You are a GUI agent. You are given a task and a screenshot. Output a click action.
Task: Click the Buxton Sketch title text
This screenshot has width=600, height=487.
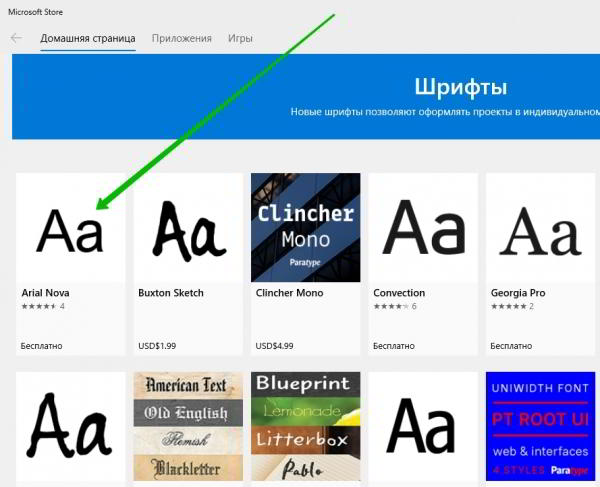click(x=171, y=293)
